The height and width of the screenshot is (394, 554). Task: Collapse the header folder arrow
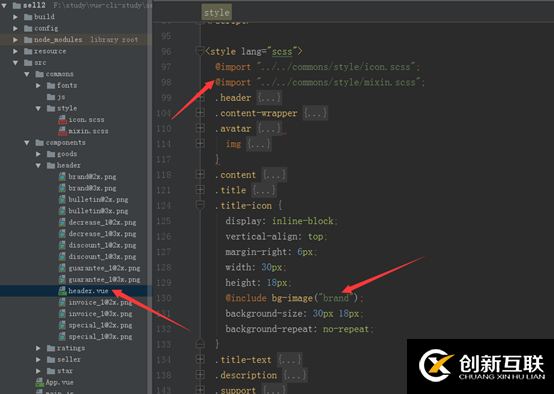tap(38, 165)
